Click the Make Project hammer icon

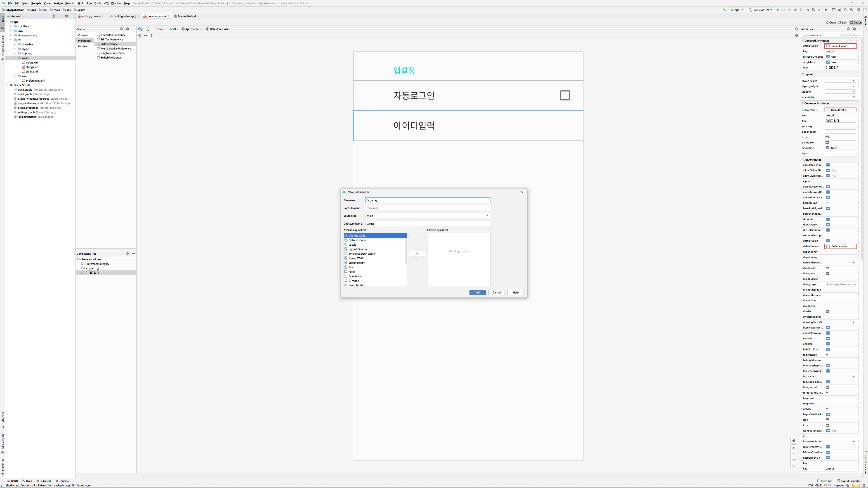point(724,10)
